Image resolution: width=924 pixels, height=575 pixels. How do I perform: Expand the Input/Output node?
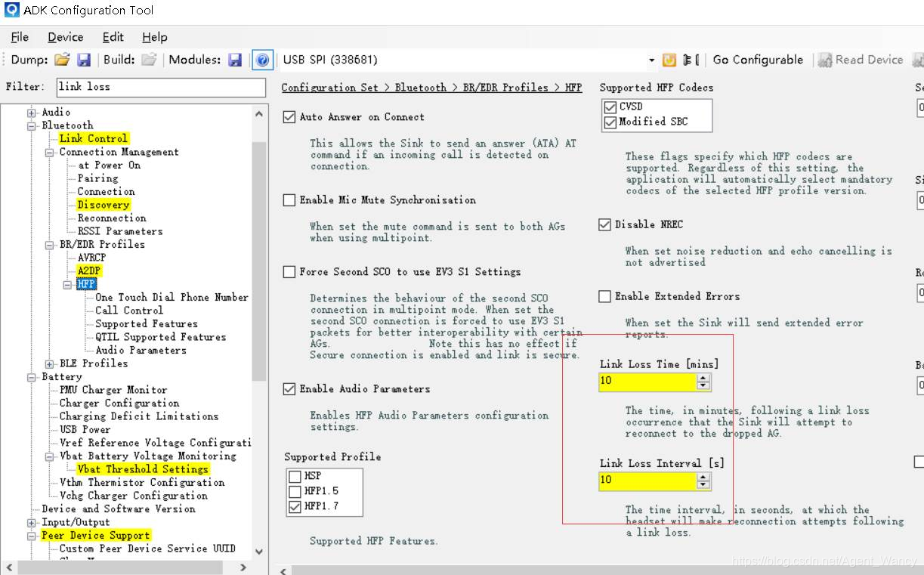(32, 522)
